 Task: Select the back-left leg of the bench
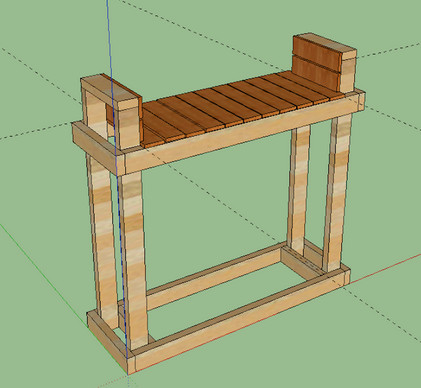(x=103, y=240)
